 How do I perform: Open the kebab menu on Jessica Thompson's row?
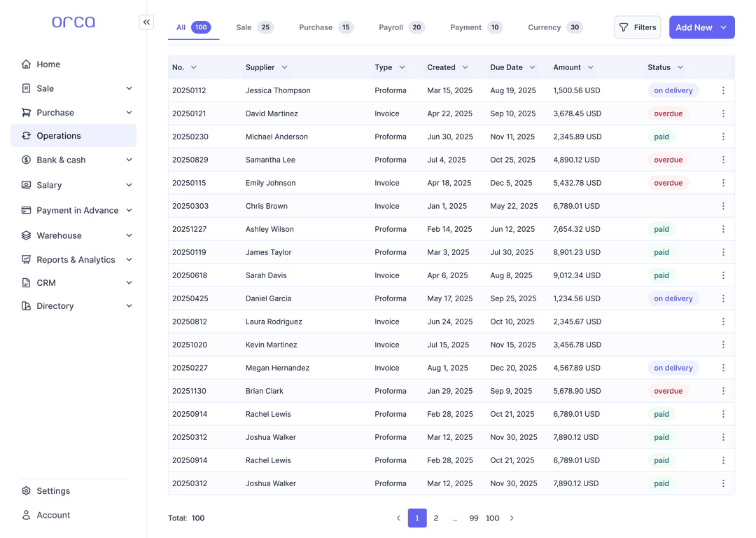coord(723,90)
